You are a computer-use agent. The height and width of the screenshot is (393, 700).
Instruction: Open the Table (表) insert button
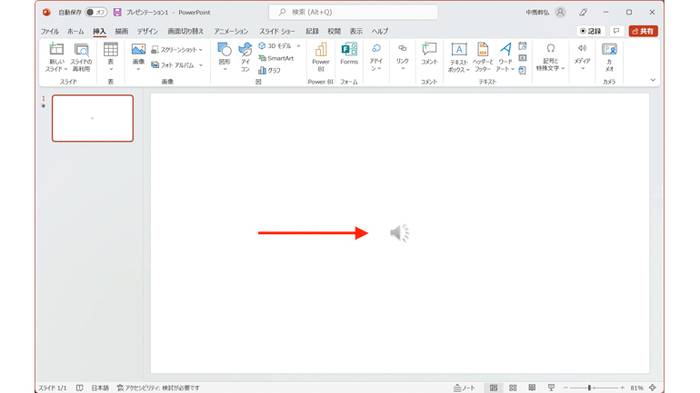[111, 57]
